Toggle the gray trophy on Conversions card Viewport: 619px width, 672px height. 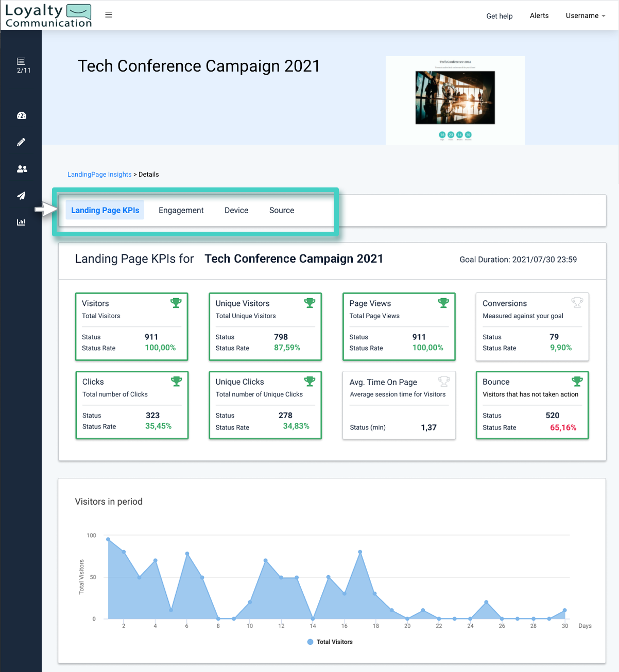(577, 303)
